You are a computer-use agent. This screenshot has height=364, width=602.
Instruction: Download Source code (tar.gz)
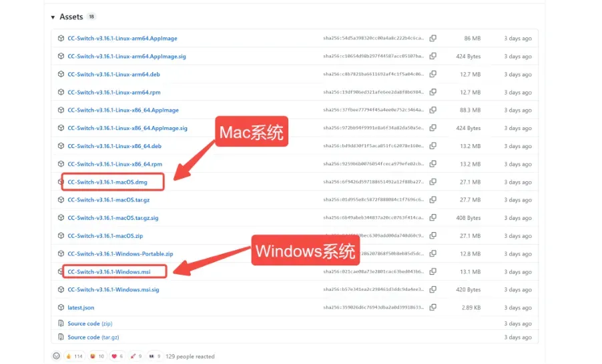(93, 337)
